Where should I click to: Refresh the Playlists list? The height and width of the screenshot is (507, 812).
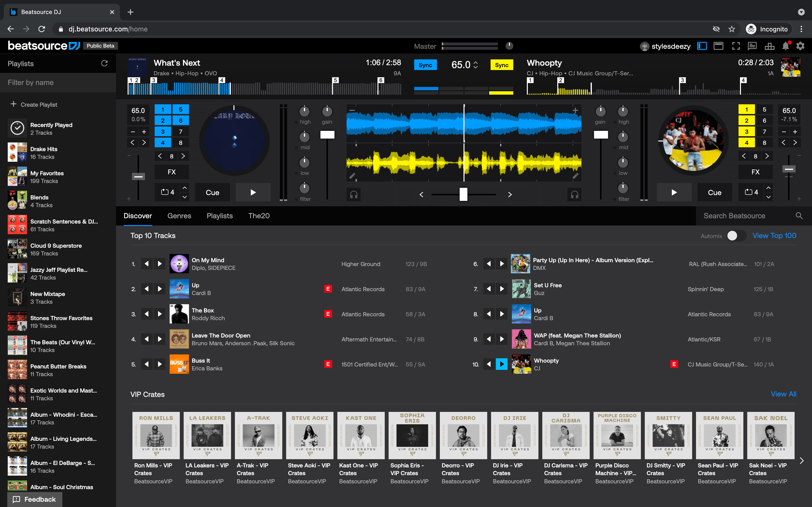pos(104,63)
